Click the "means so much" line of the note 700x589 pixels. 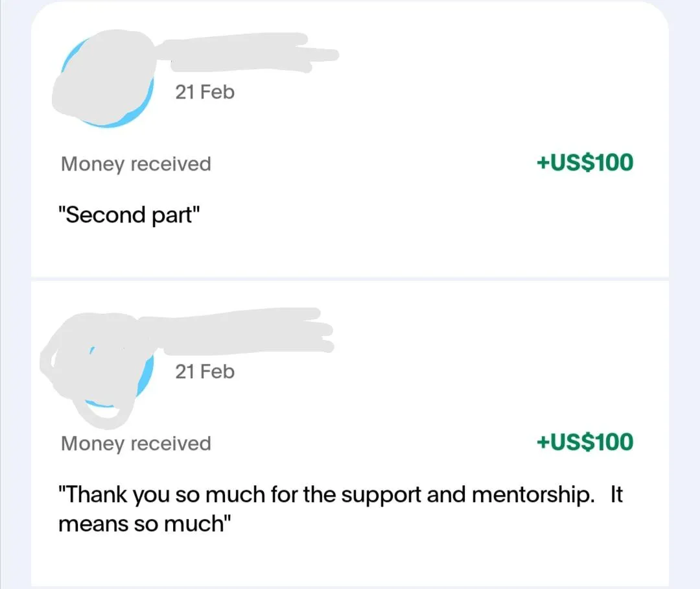tap(145, 524)
